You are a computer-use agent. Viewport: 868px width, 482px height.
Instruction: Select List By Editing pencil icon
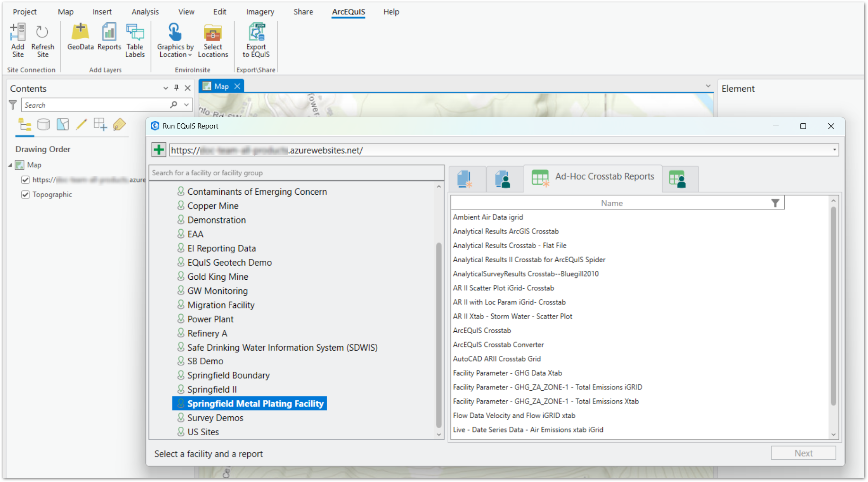coord(81,125)
